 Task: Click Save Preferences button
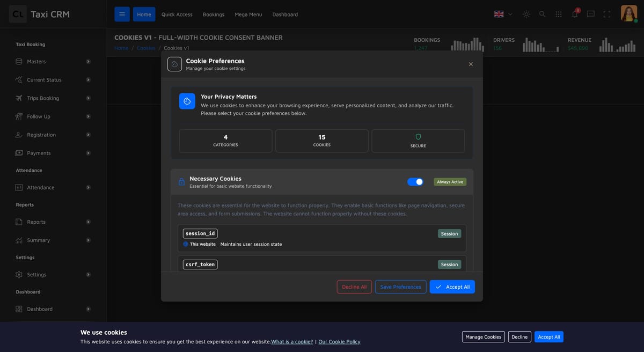click(401, 287)
